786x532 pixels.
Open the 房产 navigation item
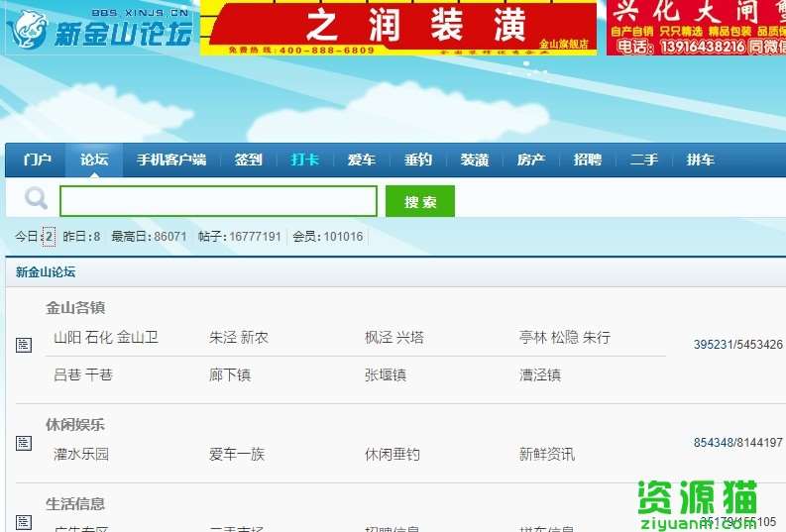(531, 160)
